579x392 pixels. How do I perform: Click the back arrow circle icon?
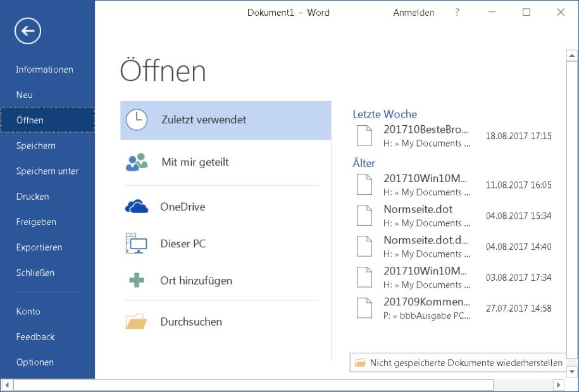click(27, 30)
